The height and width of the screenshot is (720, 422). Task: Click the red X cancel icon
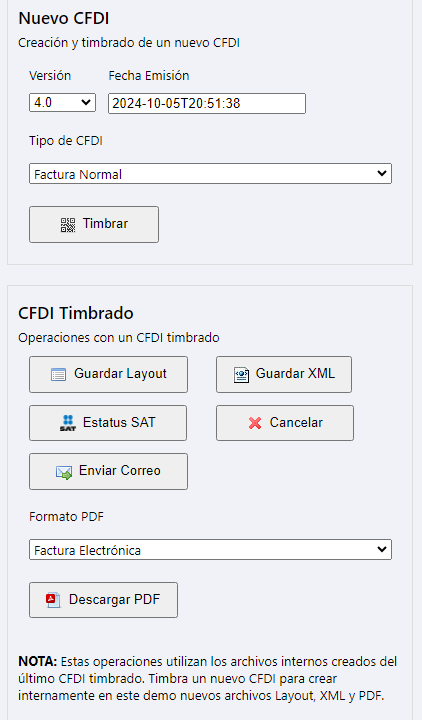(x=255, y=423)
